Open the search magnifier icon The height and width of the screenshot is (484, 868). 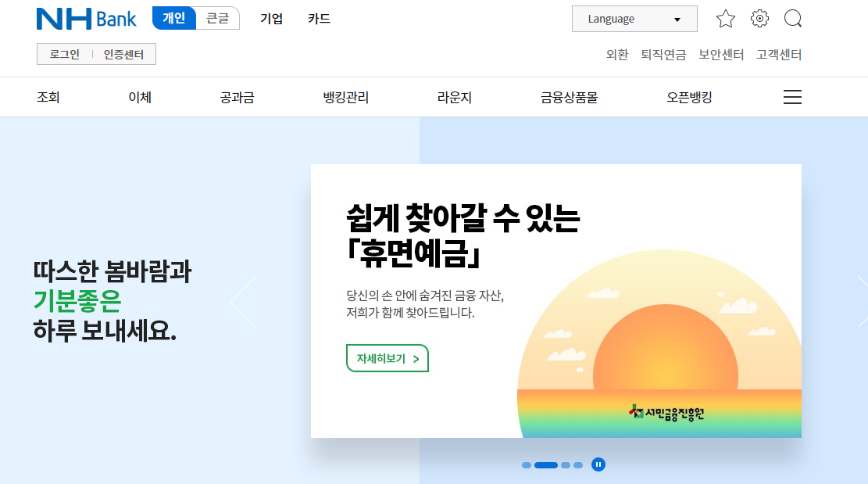793,18
